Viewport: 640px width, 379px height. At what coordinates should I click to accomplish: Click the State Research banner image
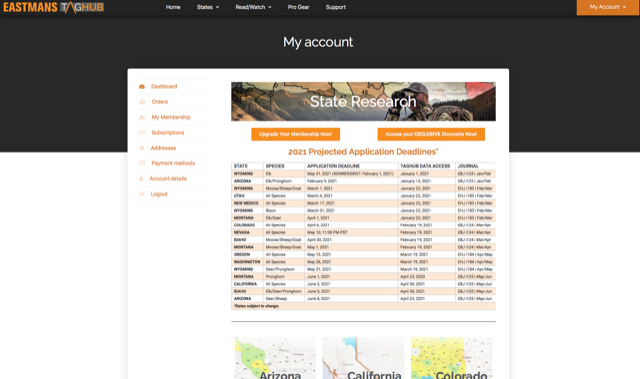(x=363, y=102)
